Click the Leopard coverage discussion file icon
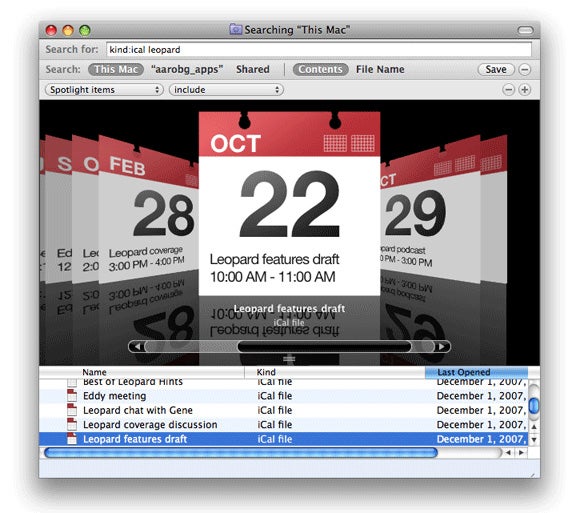Viewport: 580px width, 513px height. (72, 425)
